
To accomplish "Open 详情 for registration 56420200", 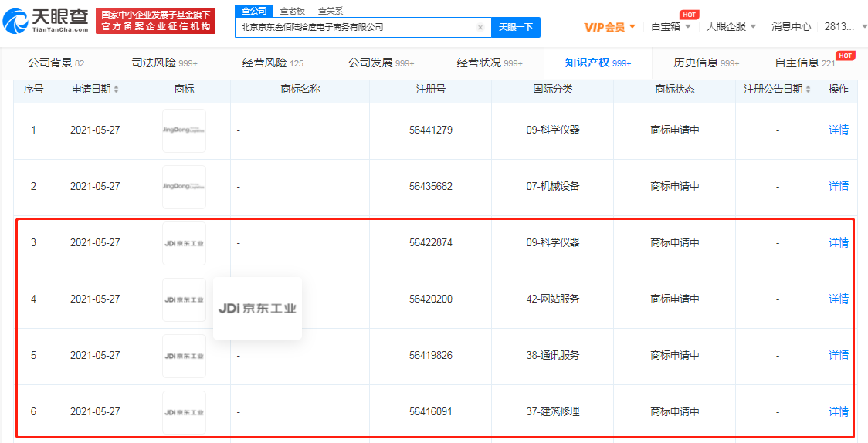I will [x=838, y=299].
